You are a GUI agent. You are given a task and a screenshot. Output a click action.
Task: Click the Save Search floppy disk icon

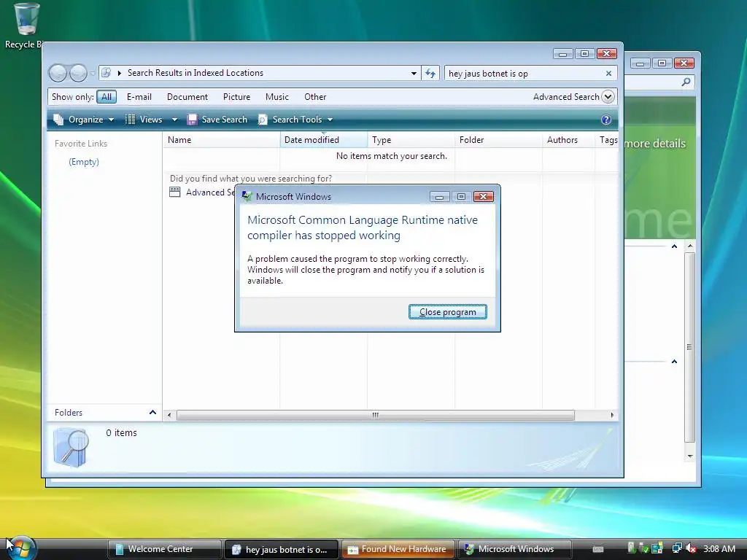pos(192,120)
